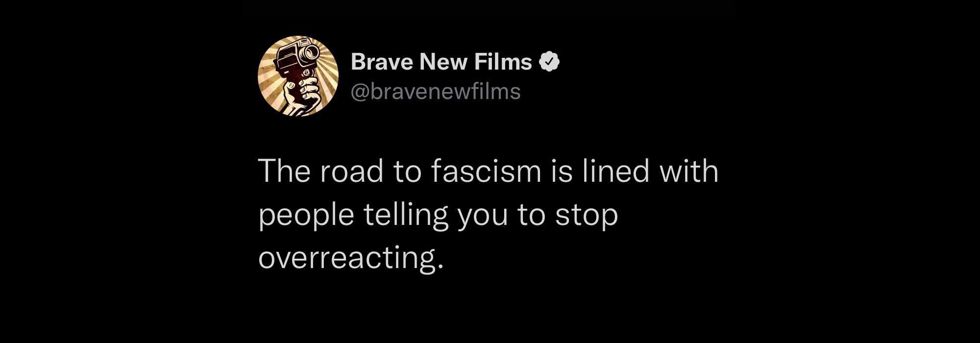This screenshot has height=343, width=980.
Task: Click the word "New" in the account name
Action: [x=443, y=62]
